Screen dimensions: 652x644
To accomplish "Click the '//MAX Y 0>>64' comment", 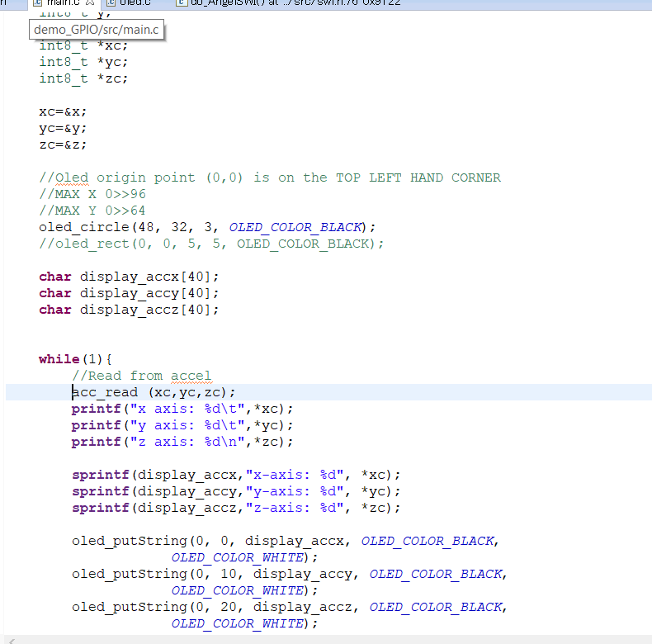I will point(92,211).
